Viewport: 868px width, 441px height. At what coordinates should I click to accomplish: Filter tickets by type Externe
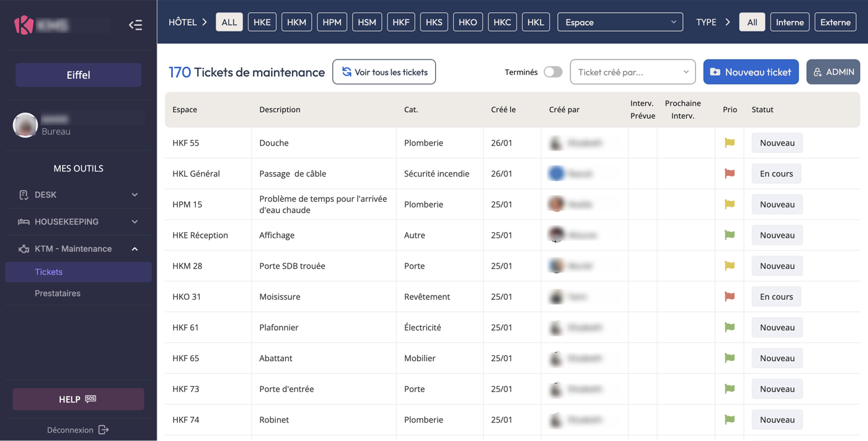[836, 22]
